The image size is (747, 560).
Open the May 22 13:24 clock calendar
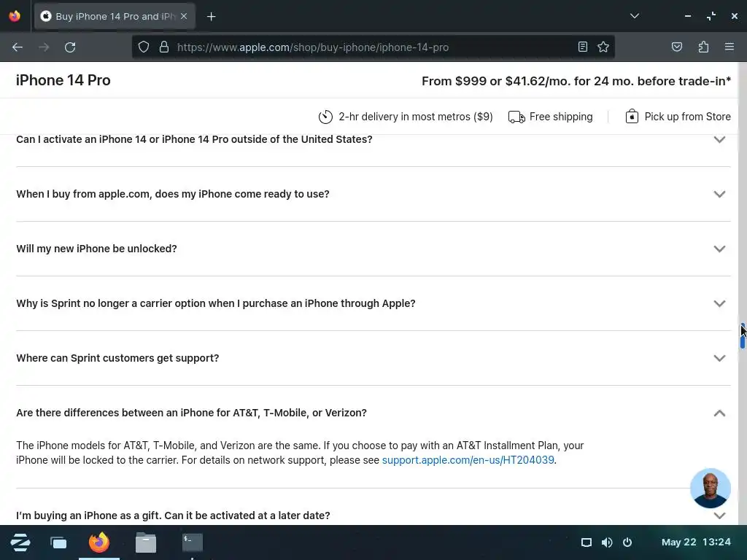[696, 542]
